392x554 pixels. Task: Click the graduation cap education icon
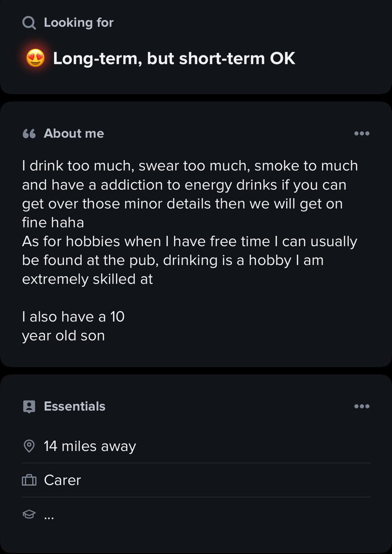(x=29, y=514)
